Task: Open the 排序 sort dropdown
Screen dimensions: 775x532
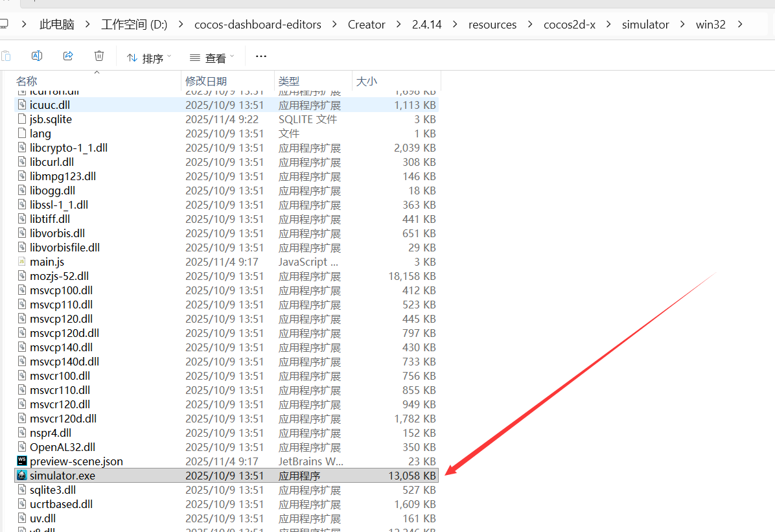Action: point(149,58)
